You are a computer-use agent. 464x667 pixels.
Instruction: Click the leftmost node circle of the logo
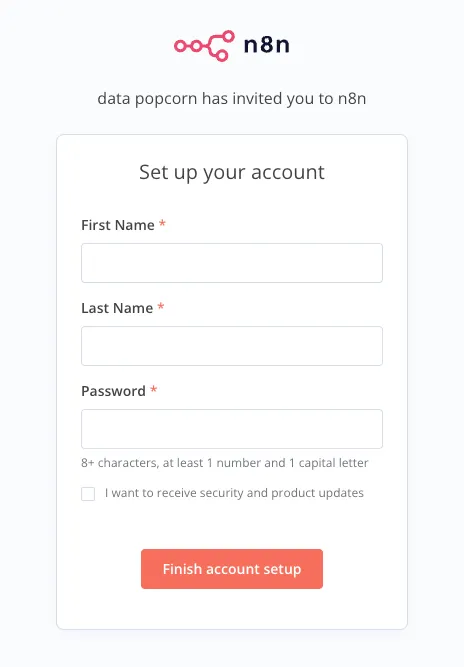pos(180,46)
